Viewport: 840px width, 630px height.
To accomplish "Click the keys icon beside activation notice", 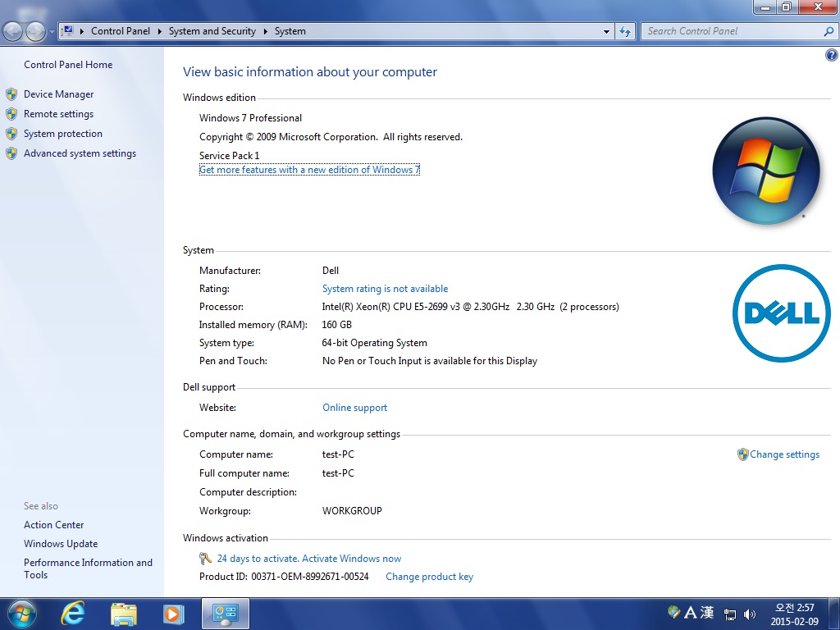I will pos(205,559).
